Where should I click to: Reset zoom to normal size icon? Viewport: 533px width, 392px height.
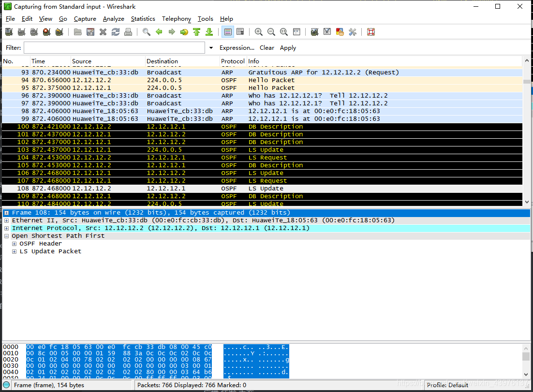(284, 32)
